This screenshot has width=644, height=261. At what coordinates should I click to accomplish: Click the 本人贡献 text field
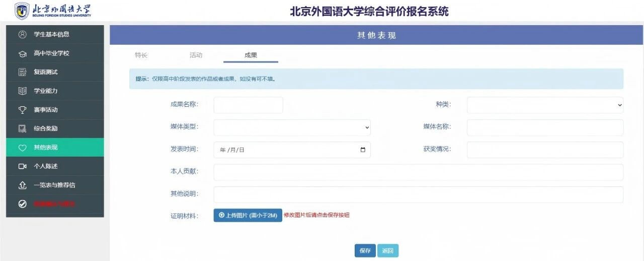click(418, 172)
